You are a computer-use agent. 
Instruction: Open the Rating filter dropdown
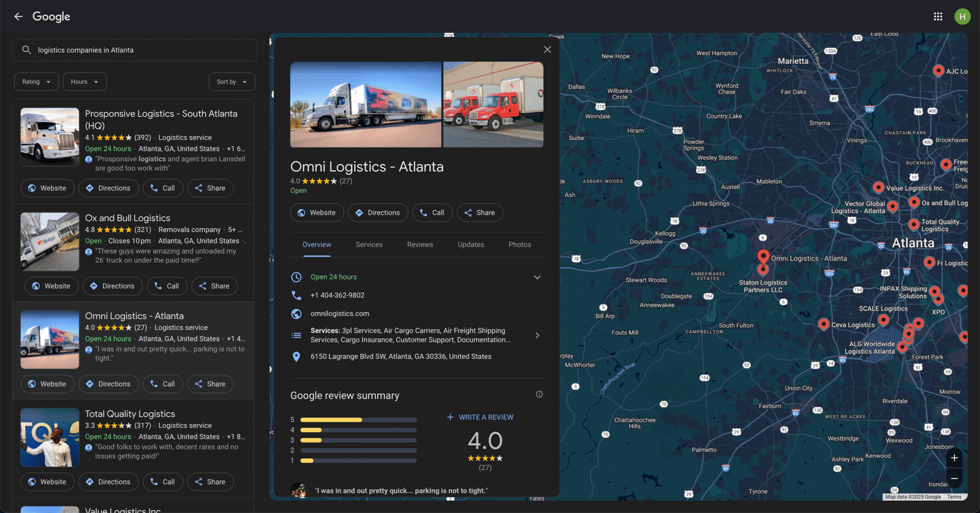point(37,82)
